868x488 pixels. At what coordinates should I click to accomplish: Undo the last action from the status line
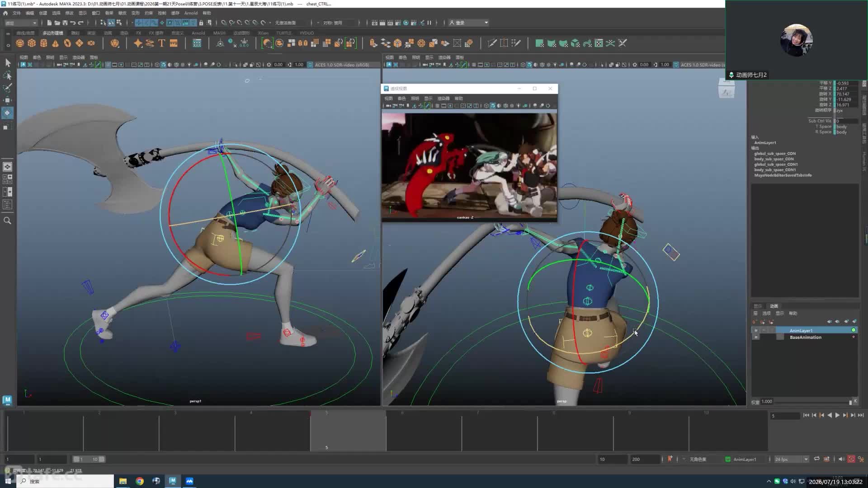pyautogui.click(x=73, y=23)
